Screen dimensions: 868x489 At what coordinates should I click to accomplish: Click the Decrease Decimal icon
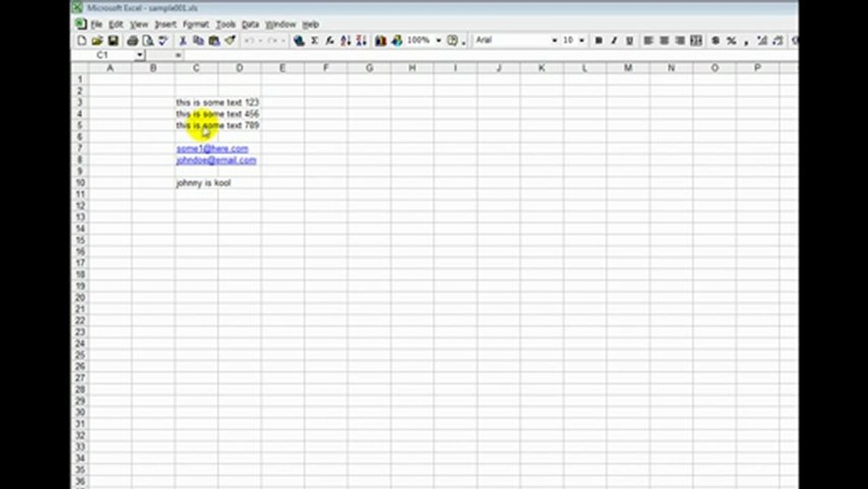[x=778, y=41]
